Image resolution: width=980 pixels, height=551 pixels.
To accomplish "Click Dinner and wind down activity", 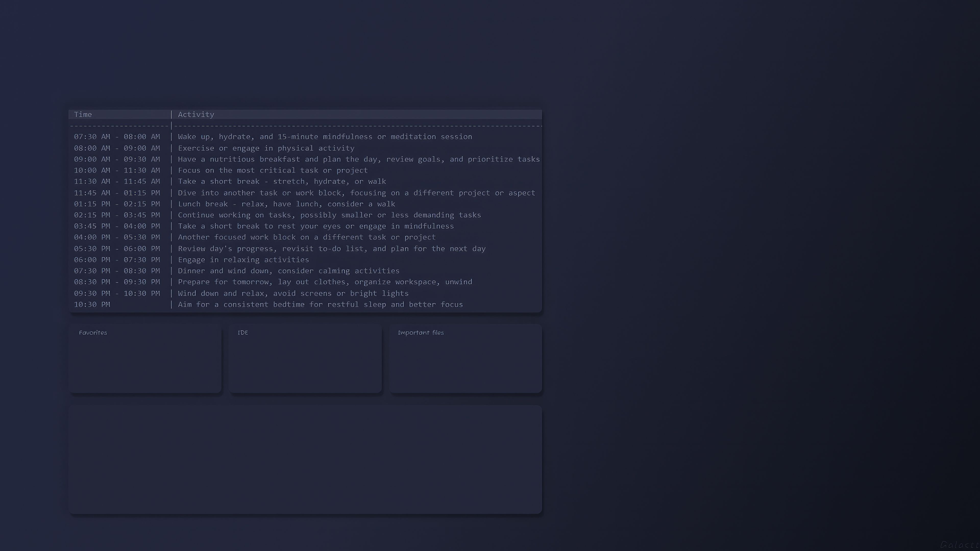I will click(x=289, y=271).
